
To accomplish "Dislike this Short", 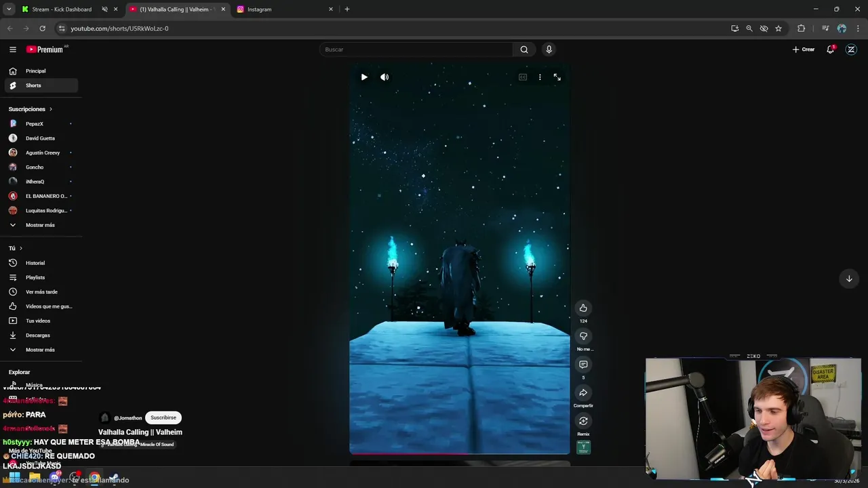I will pyautogui.click(x=583, y=336).
